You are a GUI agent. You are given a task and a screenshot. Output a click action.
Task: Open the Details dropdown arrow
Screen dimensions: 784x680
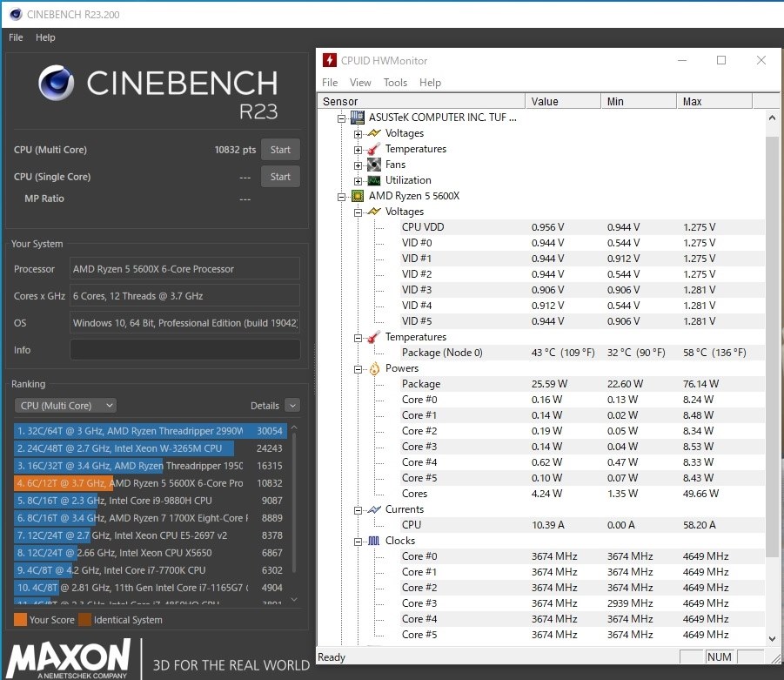[x=292, y=405]
